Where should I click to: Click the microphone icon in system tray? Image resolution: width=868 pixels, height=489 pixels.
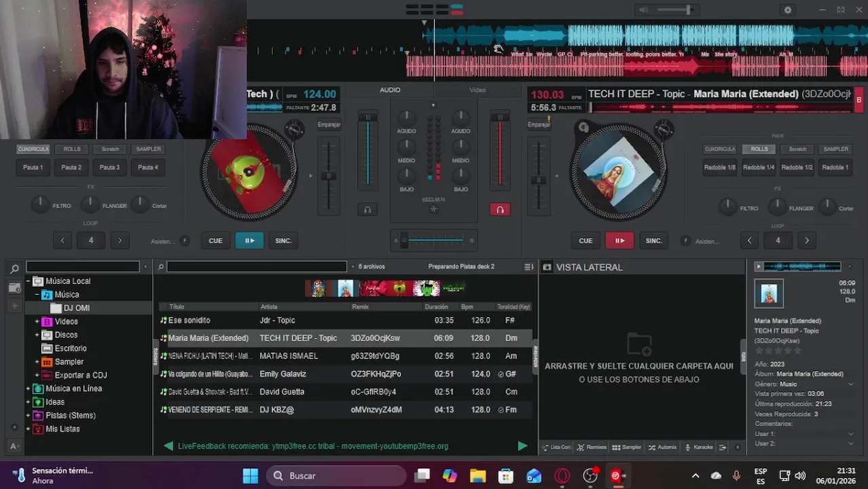(x=736, y=475)
